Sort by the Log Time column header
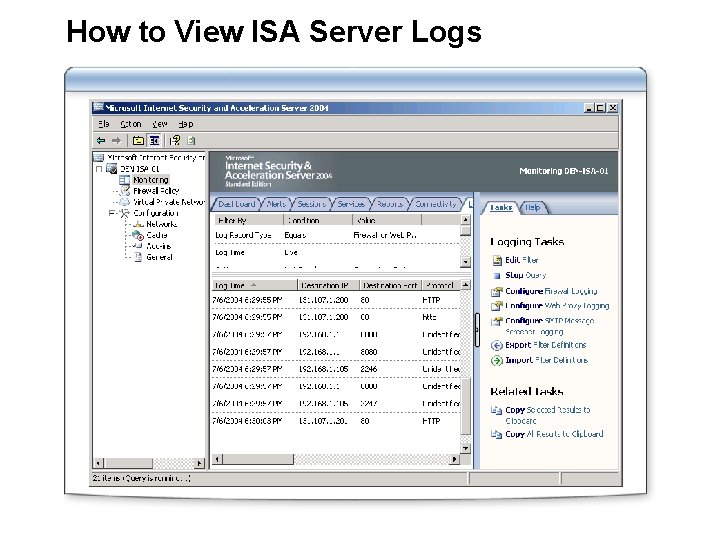720x540 pixels. pyautogui.click(x=254, y=285)
